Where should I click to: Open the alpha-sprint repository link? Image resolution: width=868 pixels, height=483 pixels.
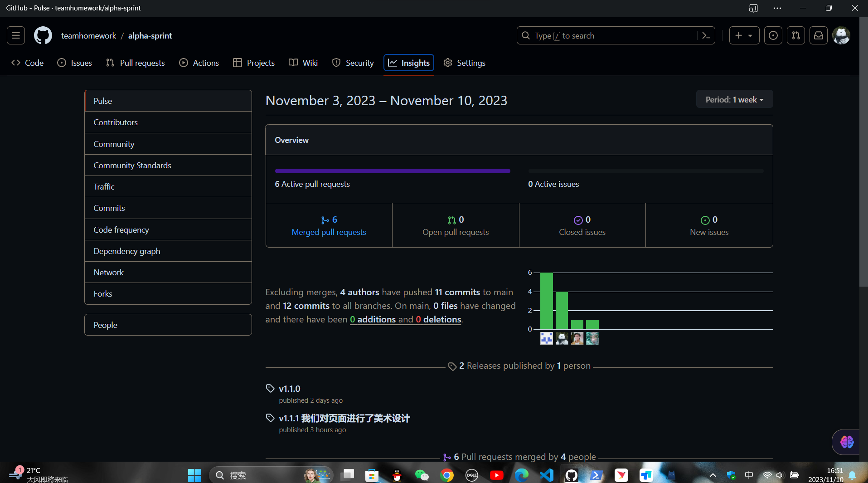[150, 36]
